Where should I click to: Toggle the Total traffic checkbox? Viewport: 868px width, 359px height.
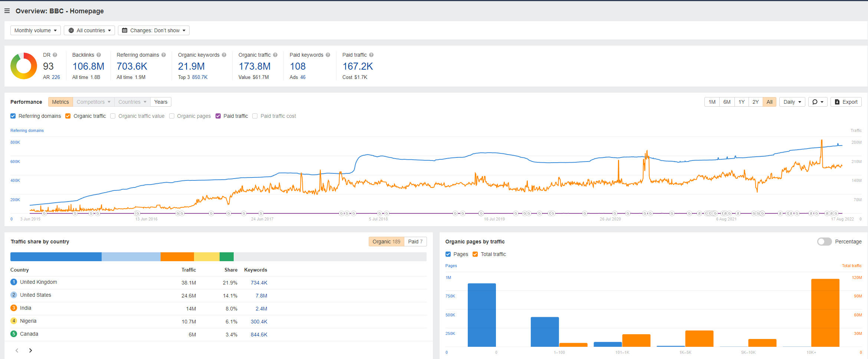[475, 254]
